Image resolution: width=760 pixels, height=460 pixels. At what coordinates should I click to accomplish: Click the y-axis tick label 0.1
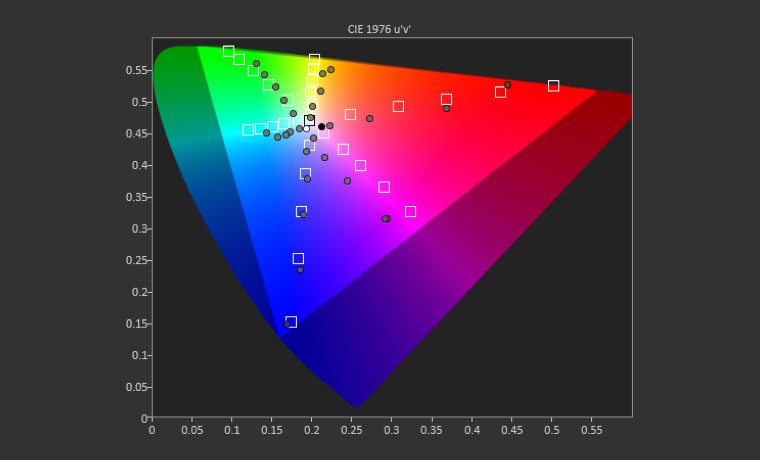point(139,355)
